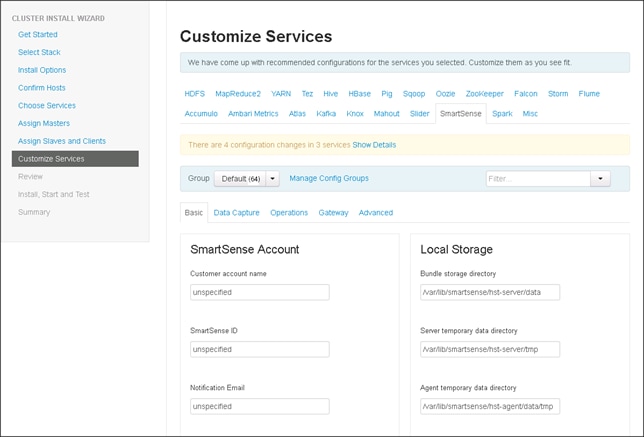This screenshot has width=644, height=437.
Task: Switch to the MapReduce2 service tab
Action: tap(238, 94)
